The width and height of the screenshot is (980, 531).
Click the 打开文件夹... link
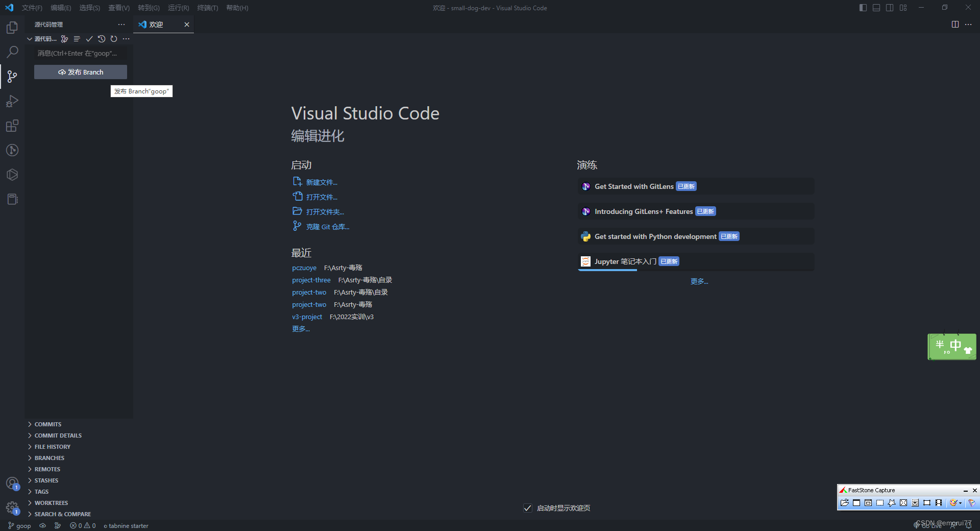click(325, 212)
